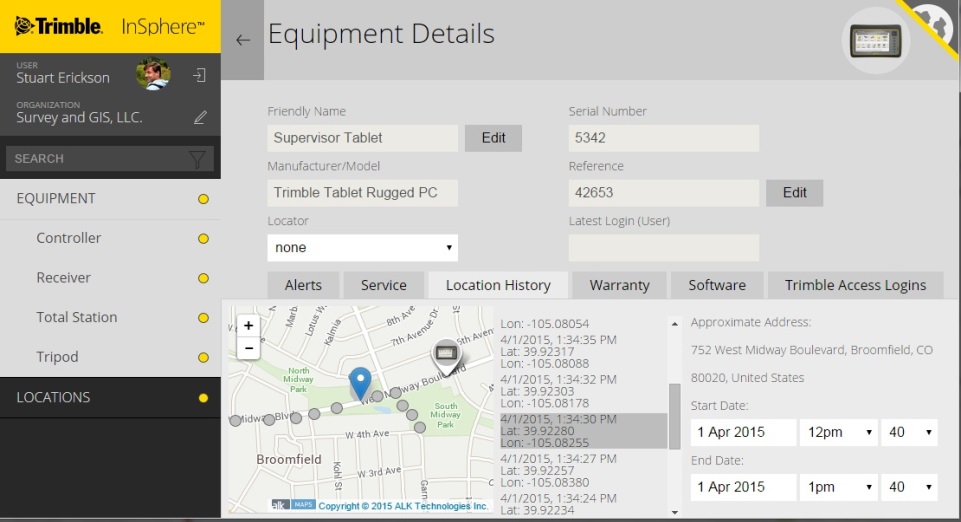Viewport: 961px width, 522px height.
Task: Click the tablet marker pin on map
Action: click(x=446, y=357)
